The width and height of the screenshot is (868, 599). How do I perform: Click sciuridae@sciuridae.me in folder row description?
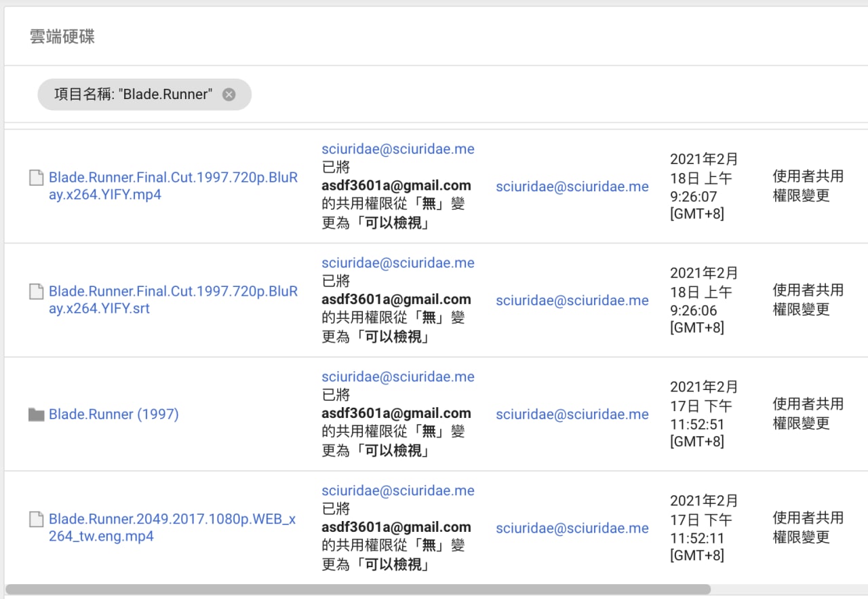398,376
